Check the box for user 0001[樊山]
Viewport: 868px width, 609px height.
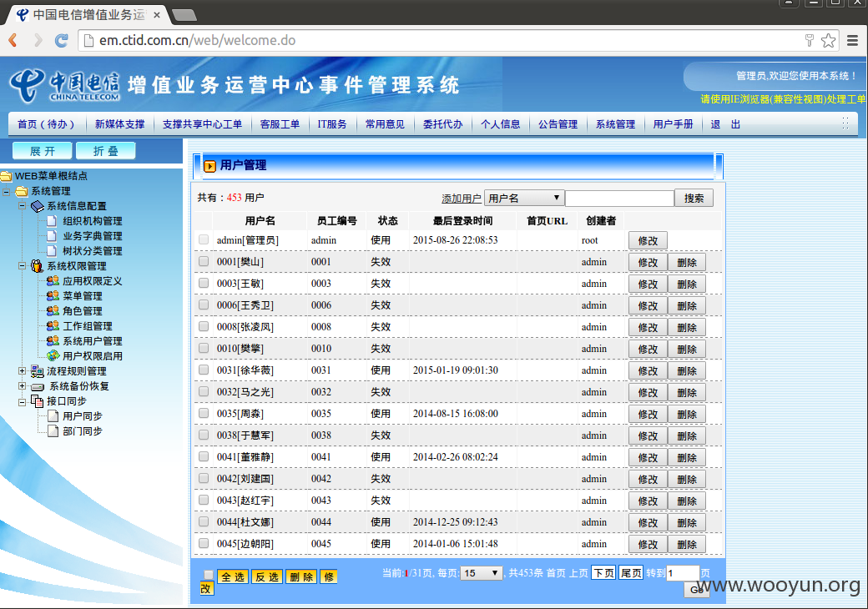204,261
